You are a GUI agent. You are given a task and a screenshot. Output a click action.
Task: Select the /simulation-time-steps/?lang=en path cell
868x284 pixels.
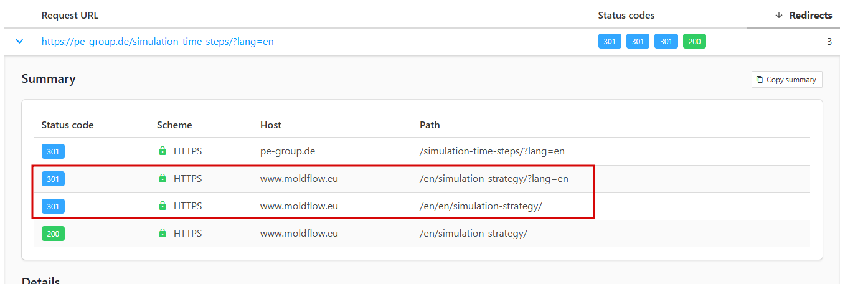click(492, 151)
